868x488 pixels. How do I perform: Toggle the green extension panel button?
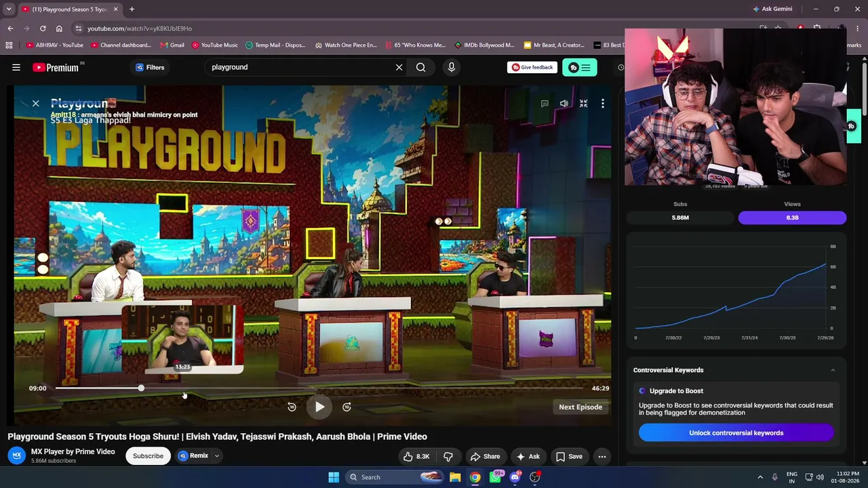580,67
